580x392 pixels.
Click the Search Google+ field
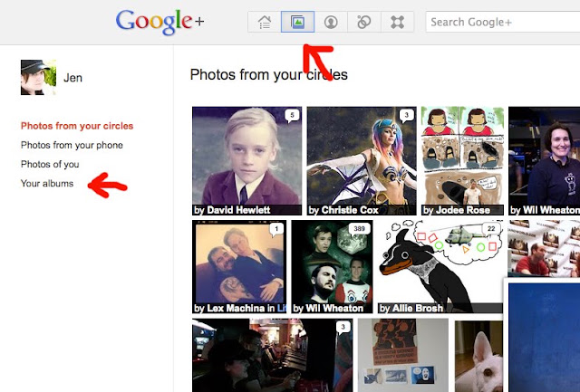tap(503, 22)
